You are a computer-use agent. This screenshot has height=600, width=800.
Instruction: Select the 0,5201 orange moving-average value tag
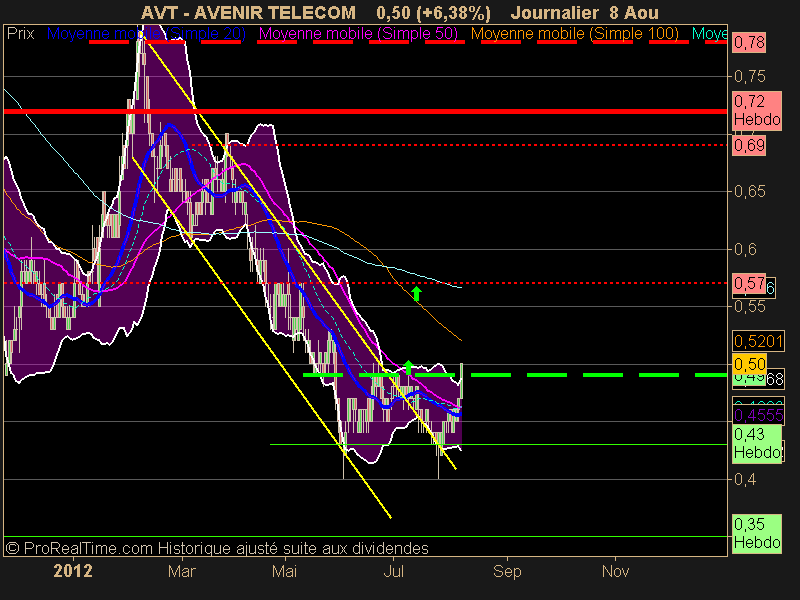758,340
